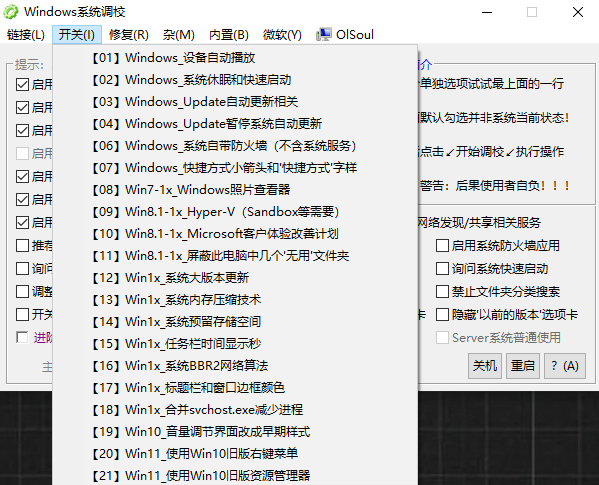Screen dimensions: 599x485
Task: Select 【01】Windows_设备自动播放
Action: tap(235, 58)
